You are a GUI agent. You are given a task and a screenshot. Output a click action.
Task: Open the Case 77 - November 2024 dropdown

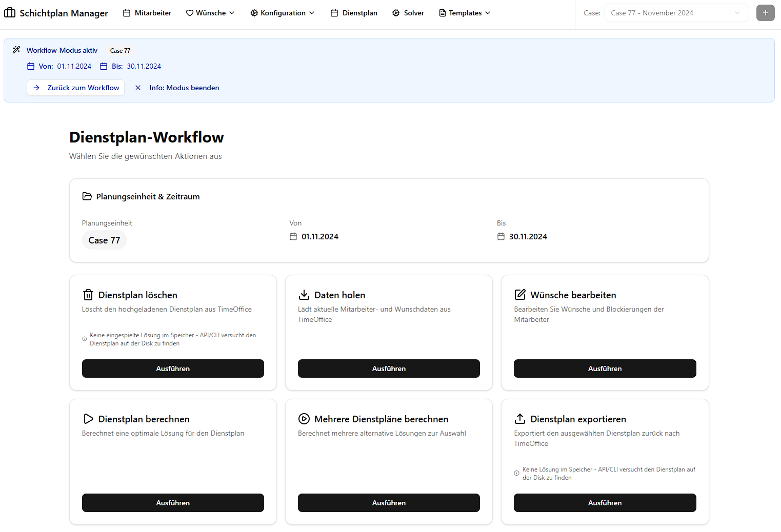[x=675, y=13]
